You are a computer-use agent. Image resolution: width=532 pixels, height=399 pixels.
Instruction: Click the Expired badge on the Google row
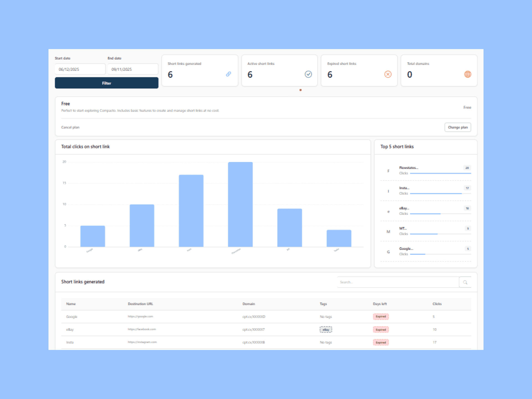[381, 316]
